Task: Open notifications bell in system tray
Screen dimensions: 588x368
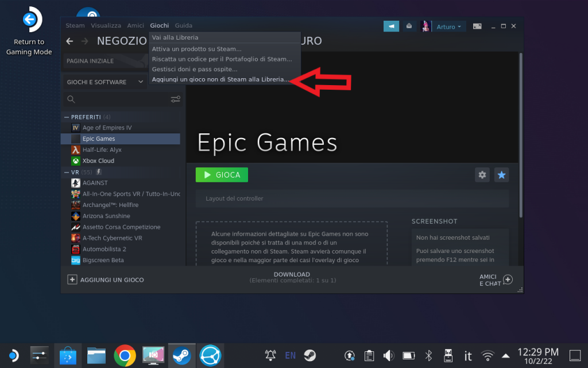Action: coord(270,355)
